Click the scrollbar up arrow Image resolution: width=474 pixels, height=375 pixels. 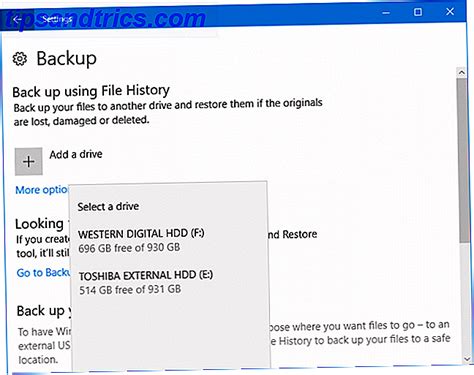(x=461, y=72)
